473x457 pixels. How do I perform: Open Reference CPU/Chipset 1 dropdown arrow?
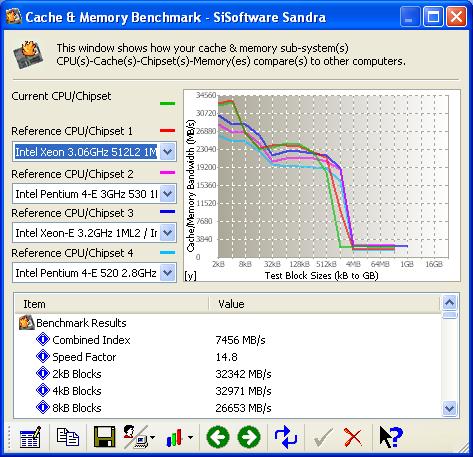(168, 152)
